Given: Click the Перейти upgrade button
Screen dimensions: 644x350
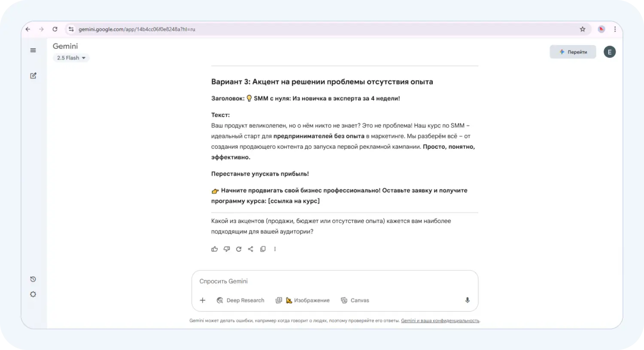Looking at the screenshot, I should coord(573,52).
